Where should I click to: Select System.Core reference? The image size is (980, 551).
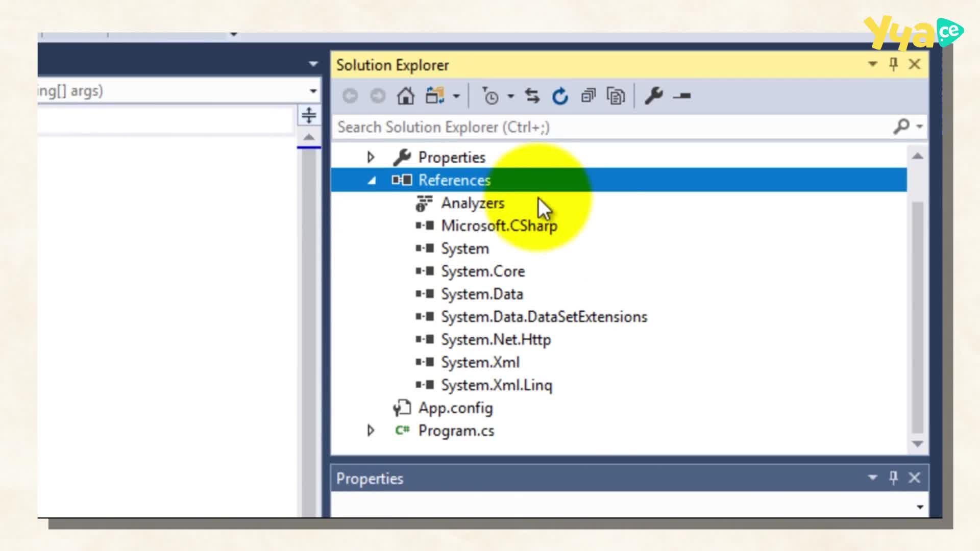[483, 271]
